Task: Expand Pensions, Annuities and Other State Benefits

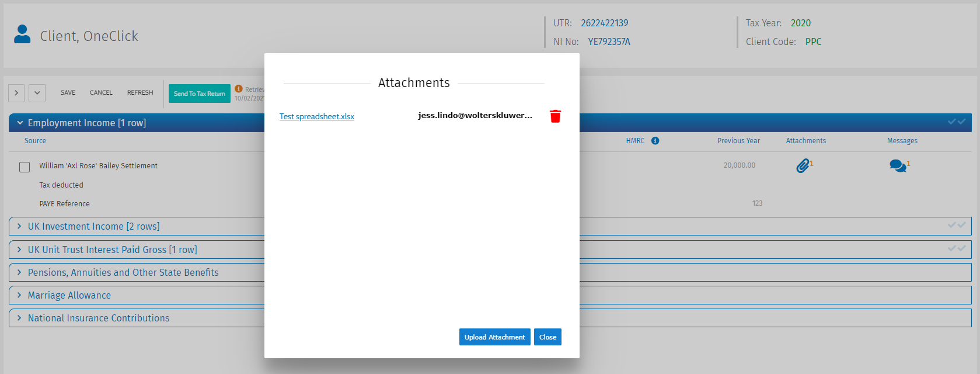Action: coord(19,272)
